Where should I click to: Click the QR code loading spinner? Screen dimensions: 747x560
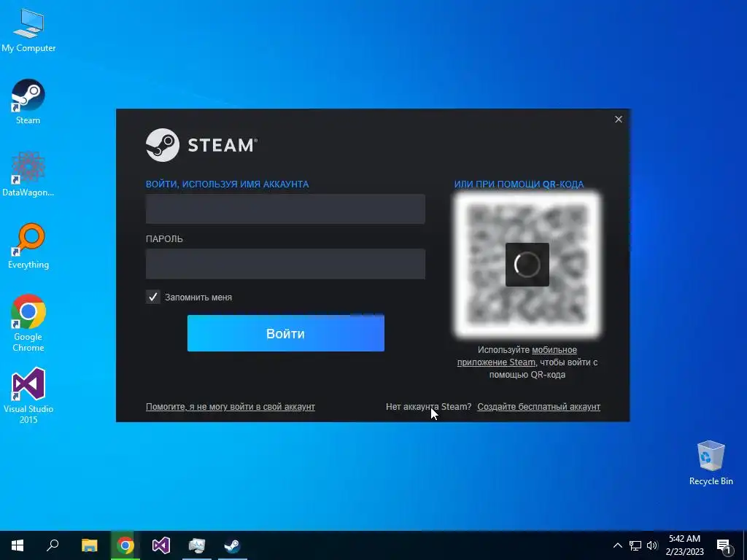(x=527, y=264)
